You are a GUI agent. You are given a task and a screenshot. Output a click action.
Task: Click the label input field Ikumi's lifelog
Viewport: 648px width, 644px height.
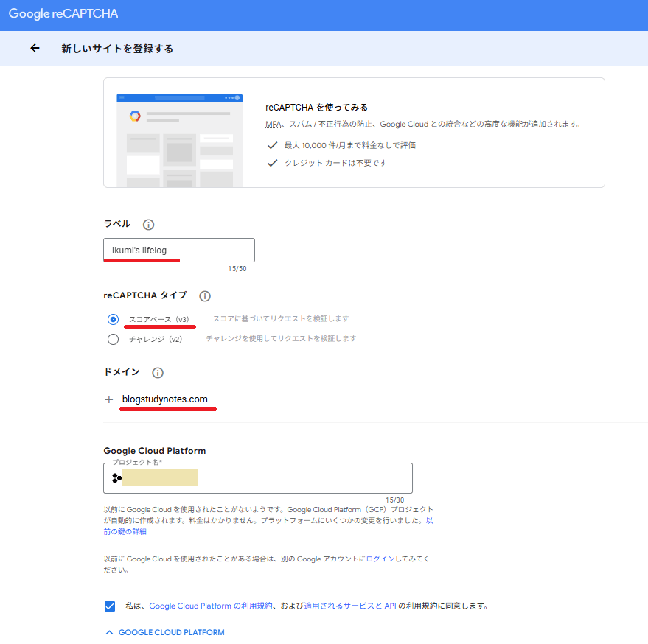179,250
